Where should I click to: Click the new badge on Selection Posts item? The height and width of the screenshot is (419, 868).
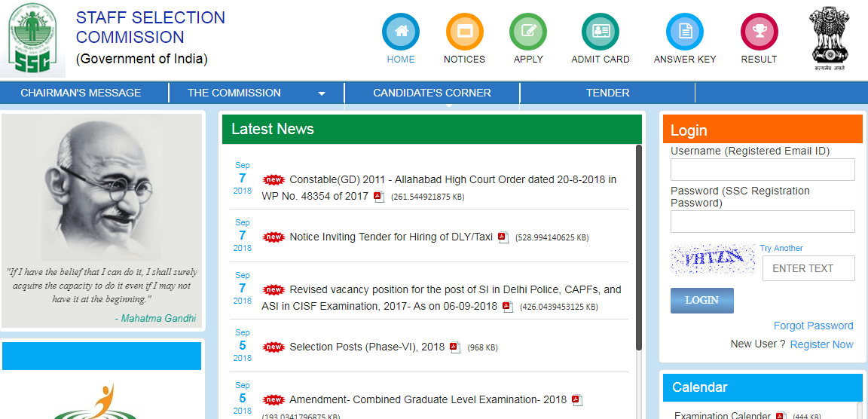[x=274, y=347]
